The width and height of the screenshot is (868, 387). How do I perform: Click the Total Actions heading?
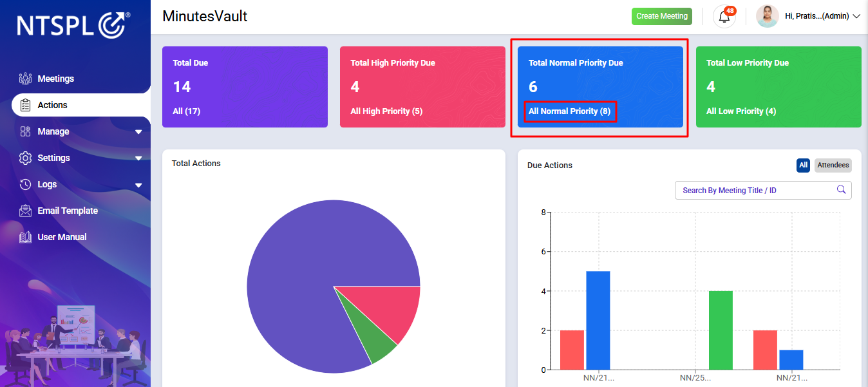click(x=196, y=164)
